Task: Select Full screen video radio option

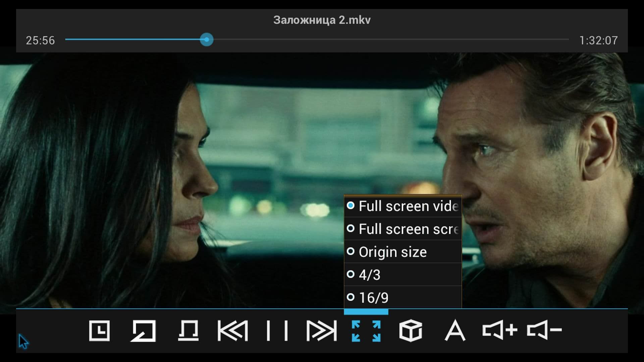Action: [x=402, y=206]
